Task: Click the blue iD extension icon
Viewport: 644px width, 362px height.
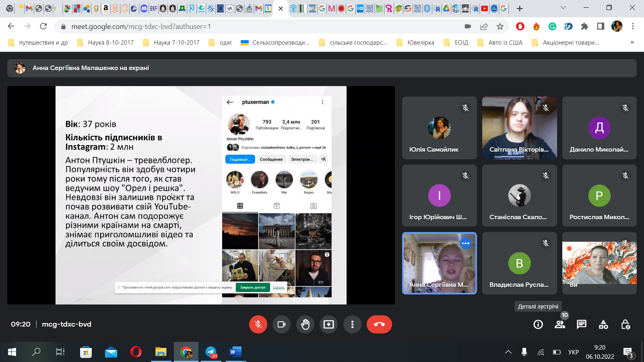Action: tap(568, 26)
